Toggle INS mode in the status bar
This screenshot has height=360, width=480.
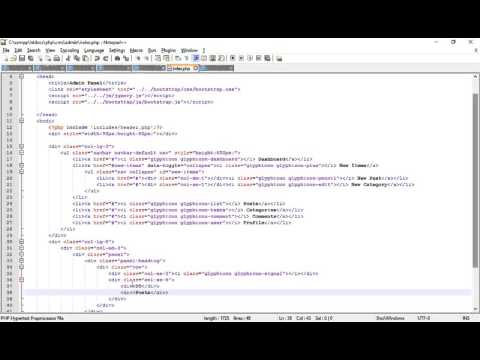pyautogui.click(x=466, y=318)
